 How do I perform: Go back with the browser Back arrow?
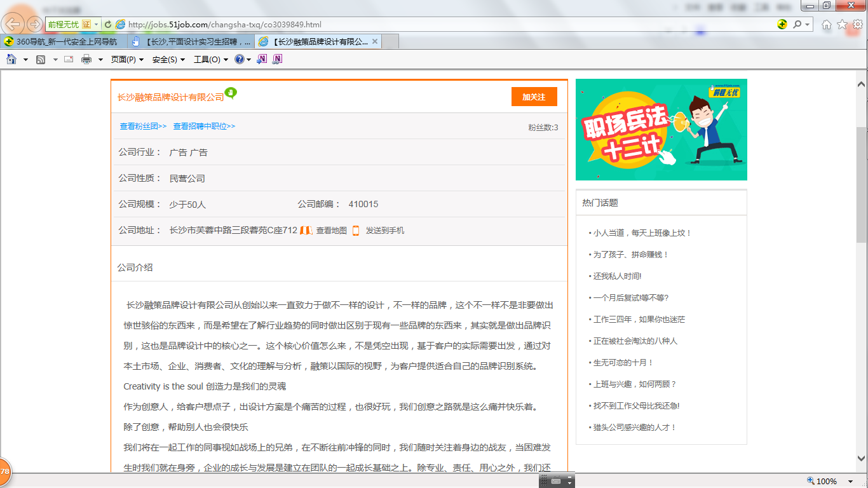13,25
